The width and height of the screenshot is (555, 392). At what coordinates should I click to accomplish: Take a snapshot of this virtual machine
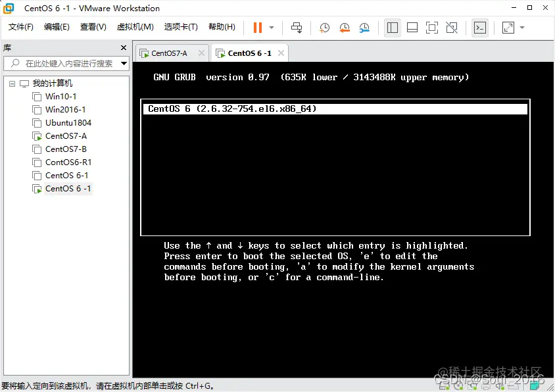pos(324,28)
